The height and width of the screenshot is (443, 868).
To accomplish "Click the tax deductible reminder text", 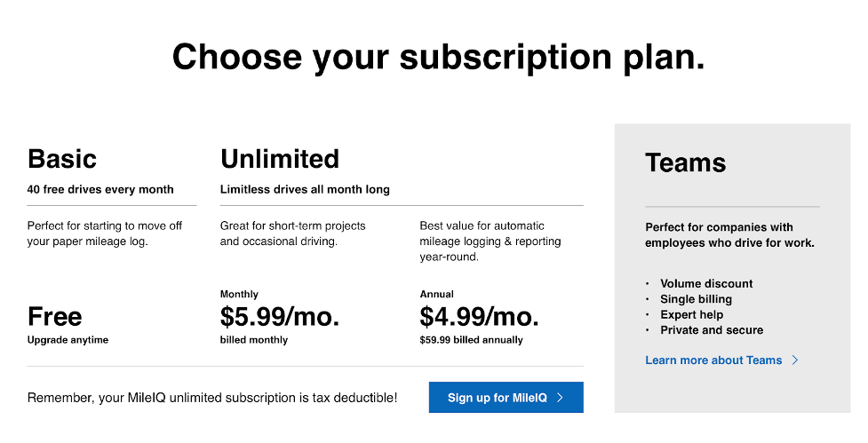I will pyautogui.click(x=212, y=398).
